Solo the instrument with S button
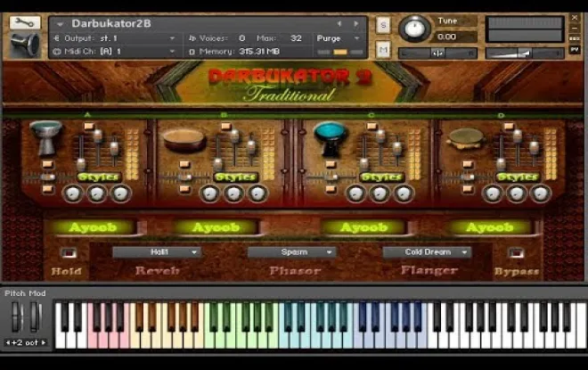Viewport: 588px width, 370px height. coord(383,26)
